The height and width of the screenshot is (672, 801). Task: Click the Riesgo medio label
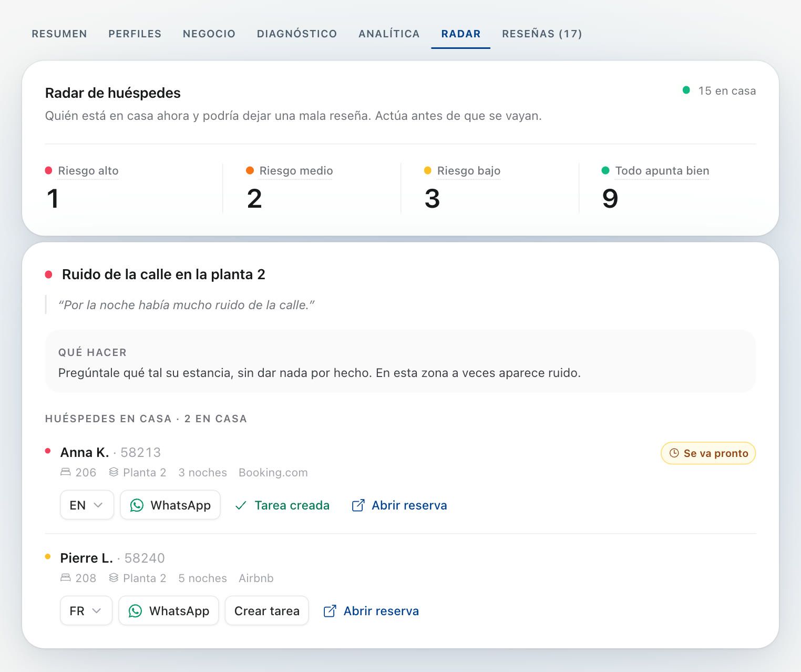click(x=296, y=171)
